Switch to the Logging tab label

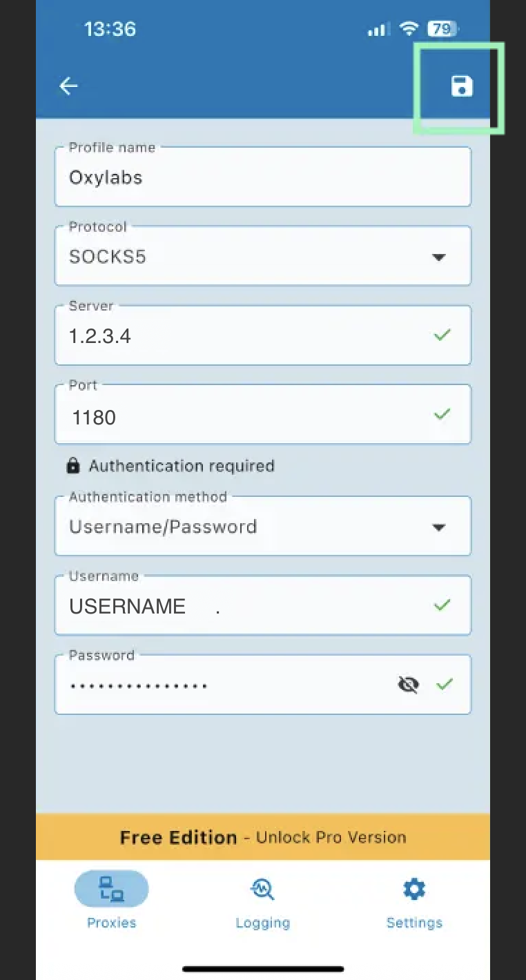click(x=263, y=923)
